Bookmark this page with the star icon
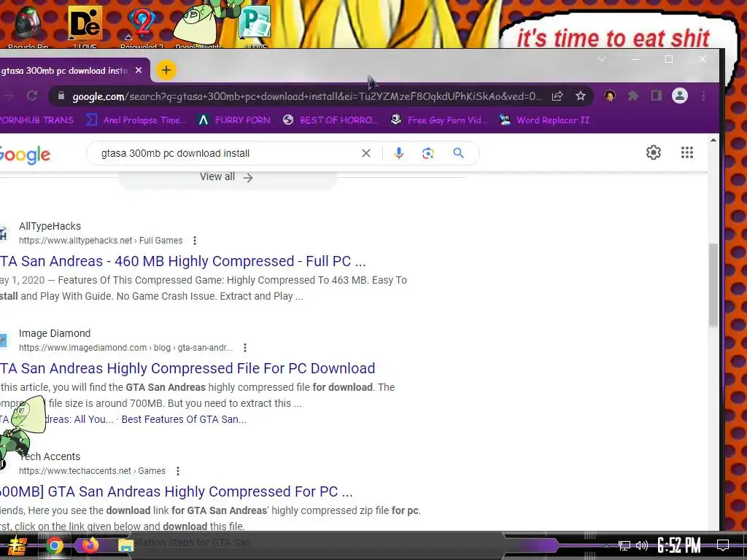This screenshot has height=560, width=747. coord(580,96)
